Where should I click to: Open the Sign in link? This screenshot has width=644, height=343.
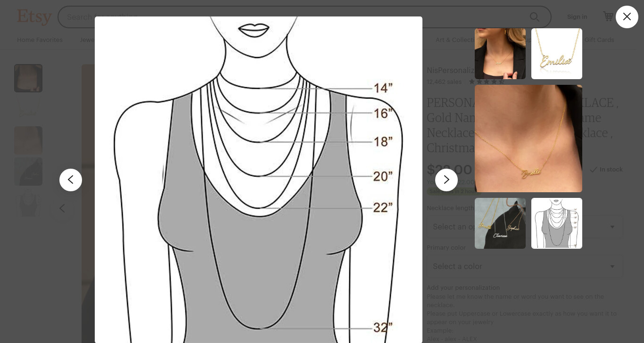[577, 17]
